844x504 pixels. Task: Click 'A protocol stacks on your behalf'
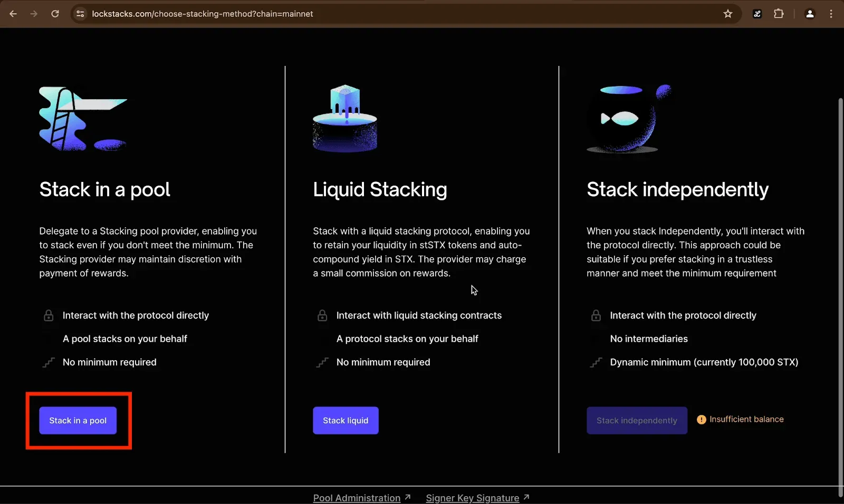click(407, 338)
